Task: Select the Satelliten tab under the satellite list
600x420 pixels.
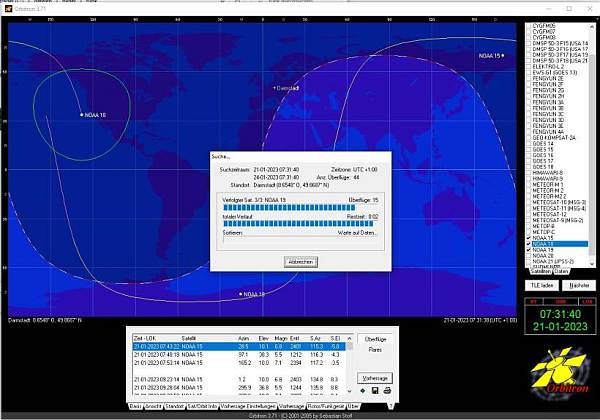Action: click(x=541, y=271)
